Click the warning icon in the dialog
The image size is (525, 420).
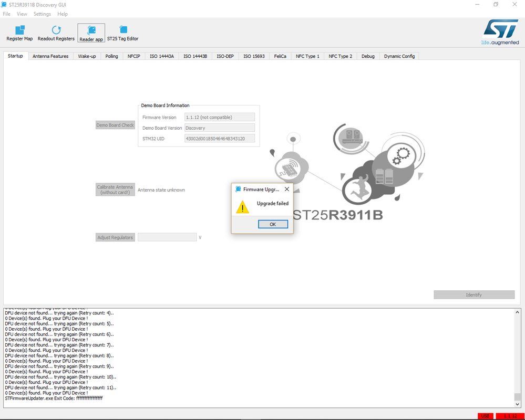click(x=242, y=207)
